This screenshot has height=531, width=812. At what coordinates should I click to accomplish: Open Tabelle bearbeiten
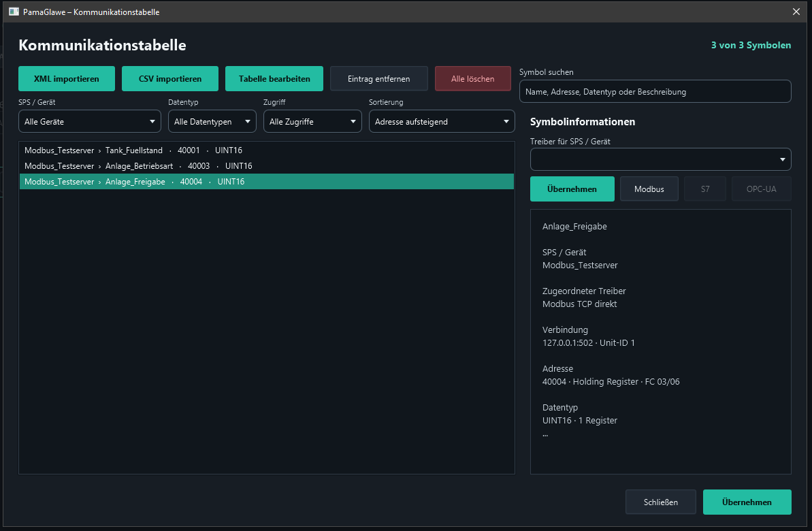coord(274,79)
